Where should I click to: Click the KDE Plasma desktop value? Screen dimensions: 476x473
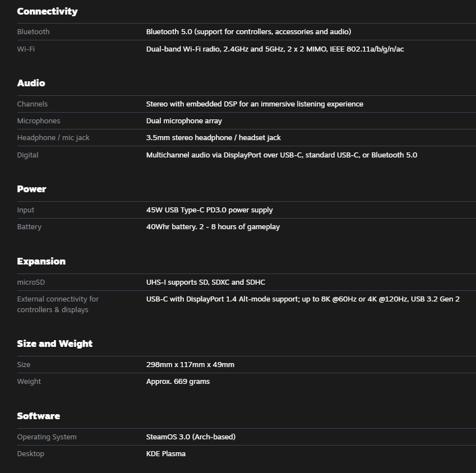tap(165, 454)
